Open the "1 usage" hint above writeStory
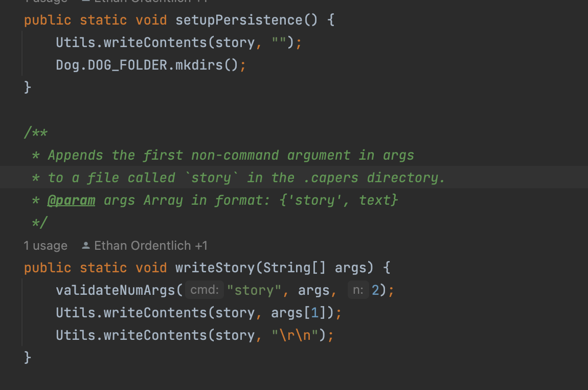588x390 pixels. point(46,246)
